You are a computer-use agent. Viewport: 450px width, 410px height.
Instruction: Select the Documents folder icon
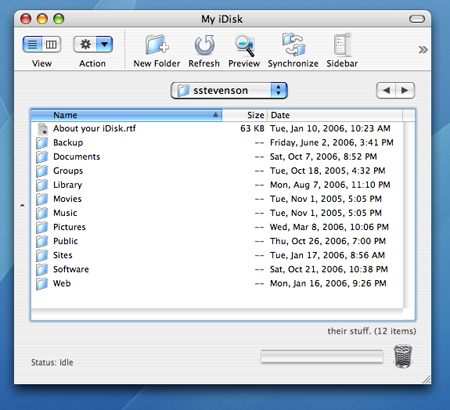[x=42, y=157]
